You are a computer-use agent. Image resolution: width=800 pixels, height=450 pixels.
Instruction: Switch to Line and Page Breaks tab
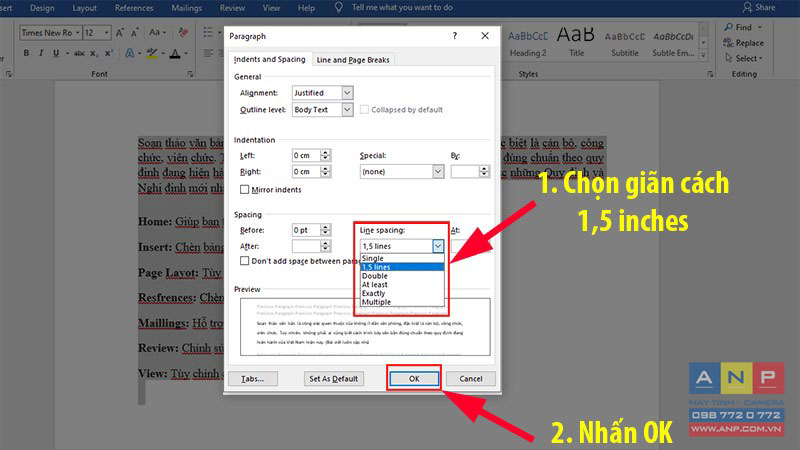(353, 60)
